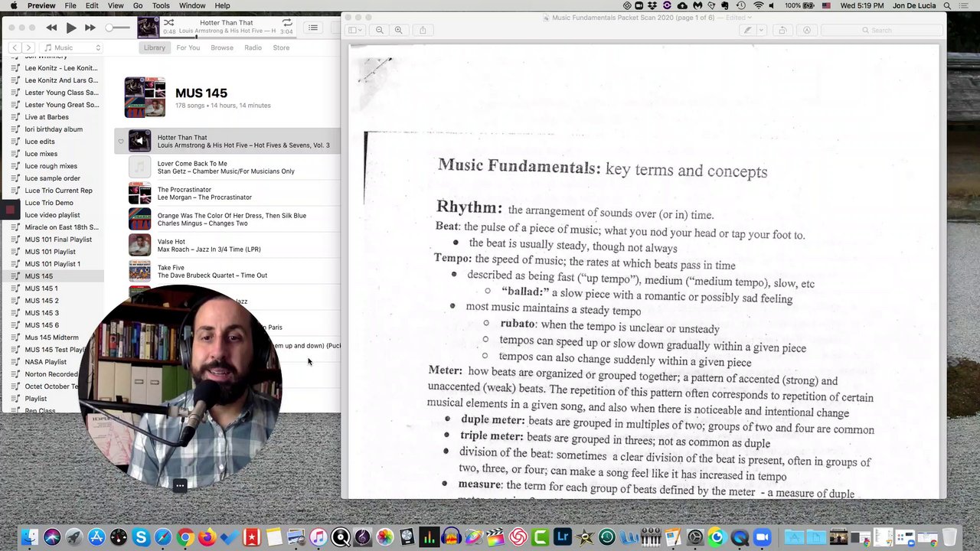Skip to the previous track in iTunes
The image size is (980, 551).
click(51, 28)
